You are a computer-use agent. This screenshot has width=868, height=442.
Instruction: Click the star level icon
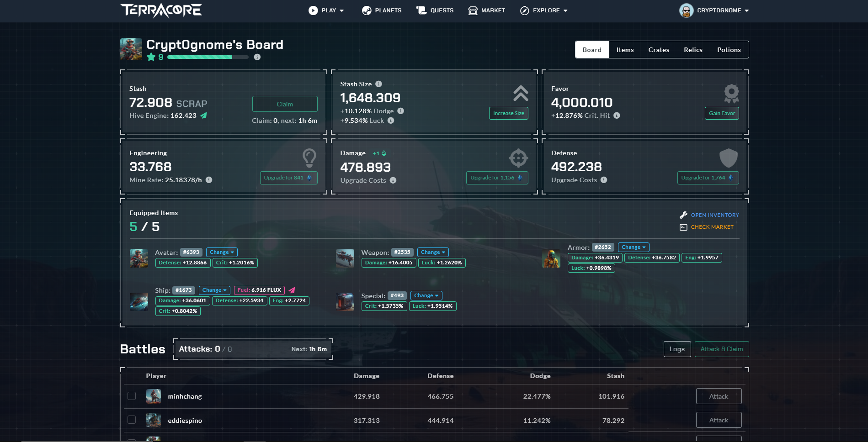(151, 57)
